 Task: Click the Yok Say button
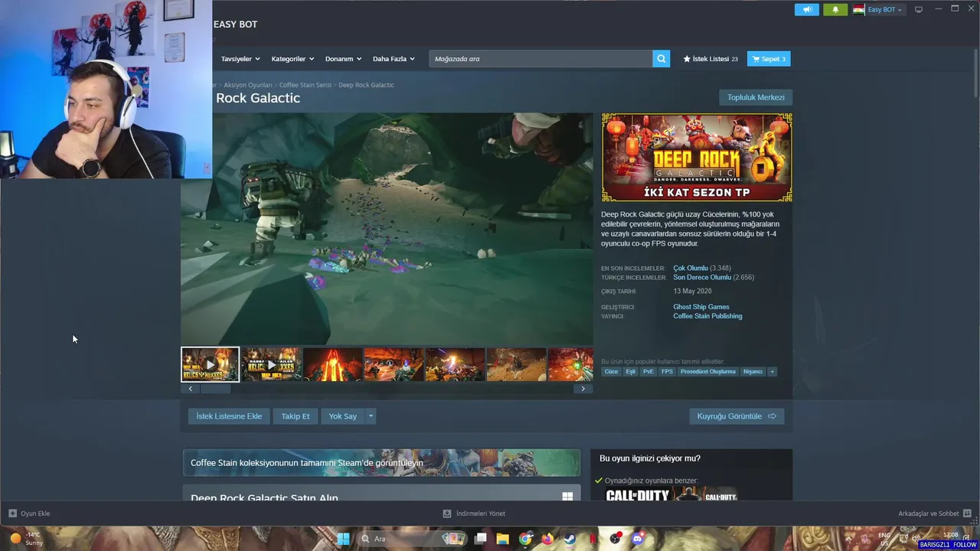click(343, 416)
